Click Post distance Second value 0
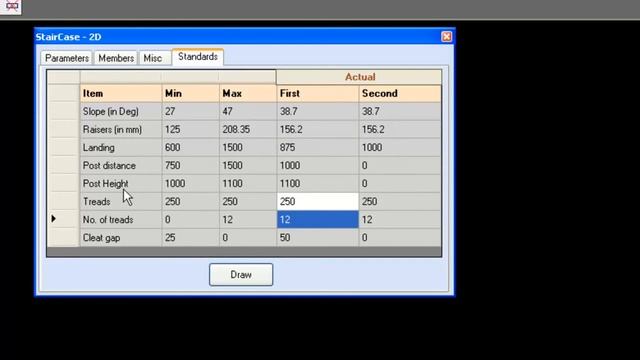 [x=400, y=165]
